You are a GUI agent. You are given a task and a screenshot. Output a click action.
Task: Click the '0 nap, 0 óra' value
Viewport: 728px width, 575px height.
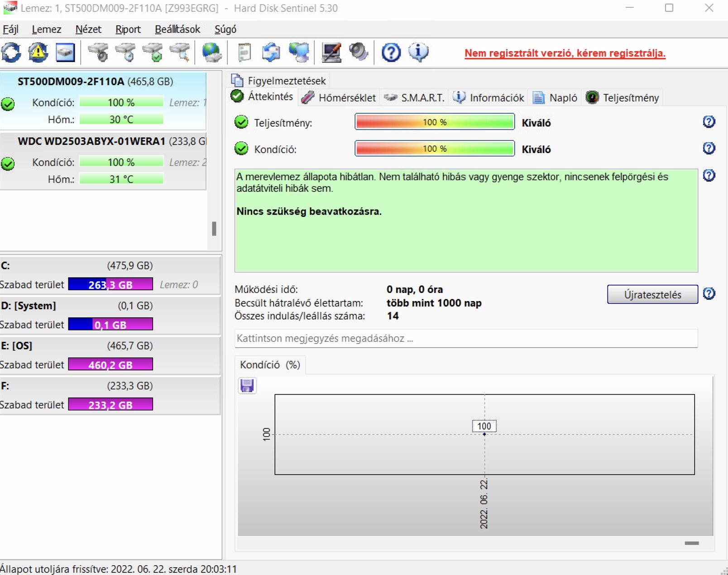click(x=415, y=289)
